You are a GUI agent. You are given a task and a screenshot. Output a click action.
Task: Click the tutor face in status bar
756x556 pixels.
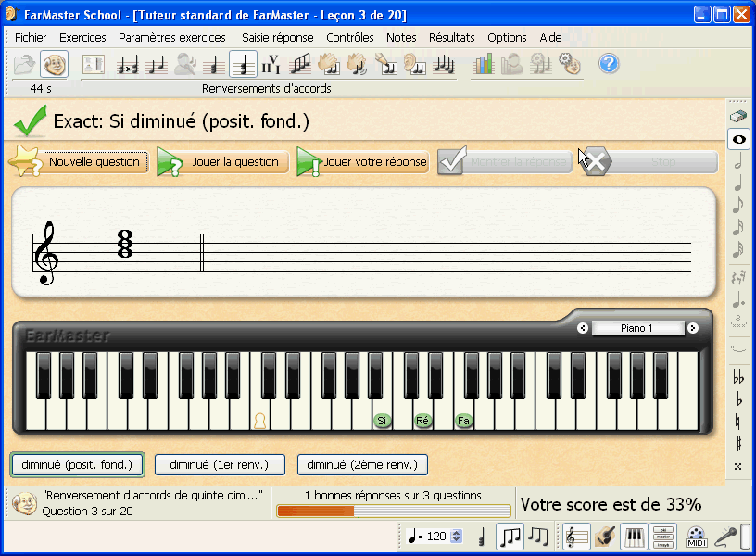tap(24, 503)
